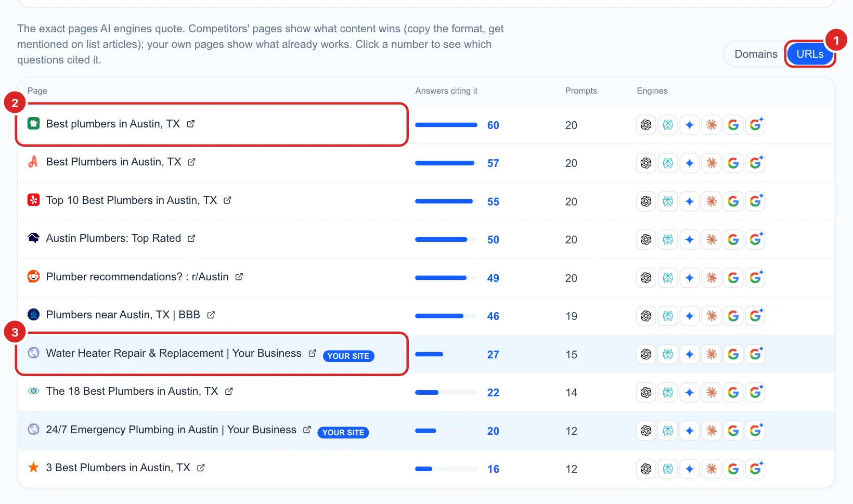Click Perplexity icon in The 18 Best Plumbers row
853x504 pixels.
(668, 393)
